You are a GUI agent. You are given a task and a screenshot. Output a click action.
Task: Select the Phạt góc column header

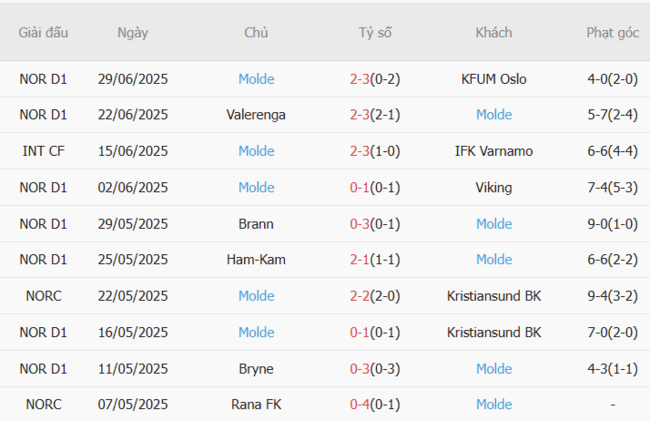point(613,33)
